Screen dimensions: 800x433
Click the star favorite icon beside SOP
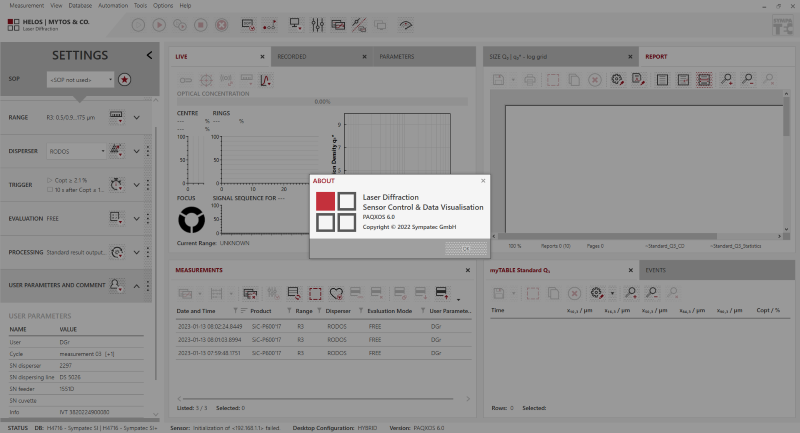(x=124, y=80)
